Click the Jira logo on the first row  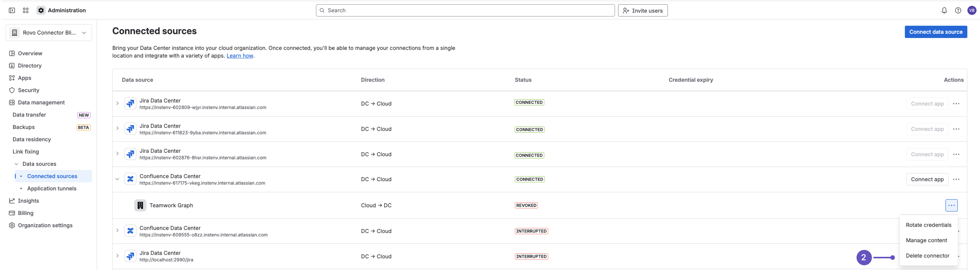click(130, 103)
